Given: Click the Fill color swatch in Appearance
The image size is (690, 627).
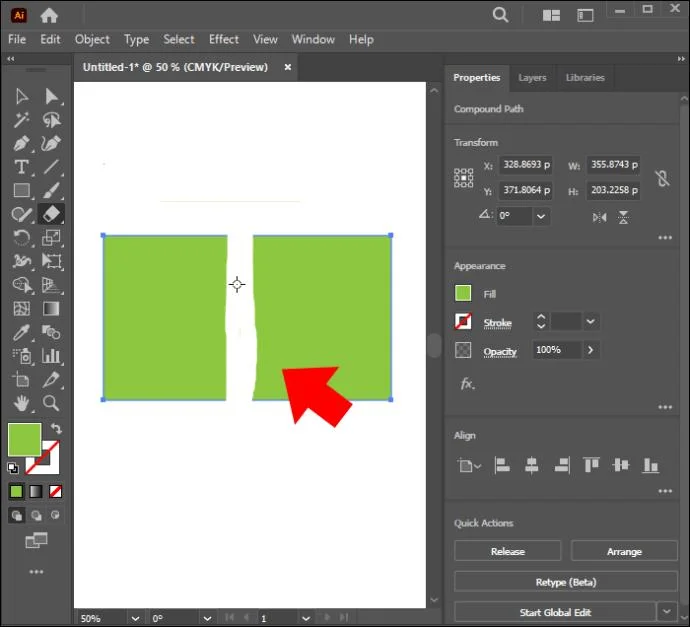Looking at the screenshot, I should point(463,293).
